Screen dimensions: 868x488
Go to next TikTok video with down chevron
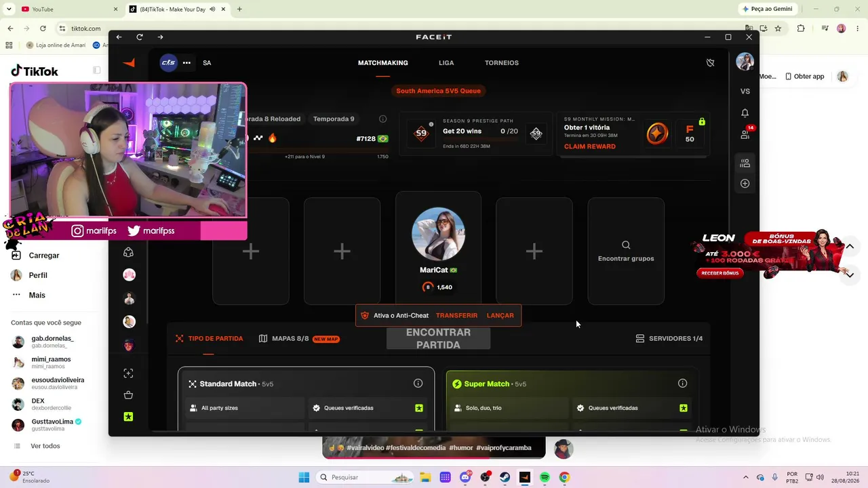pyautogui.click(x=850, y=274)
